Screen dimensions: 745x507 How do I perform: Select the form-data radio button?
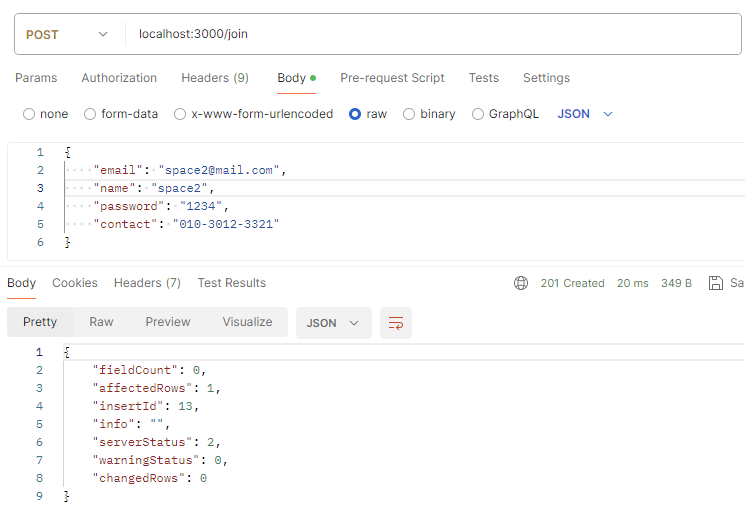[x=90, y=114]
